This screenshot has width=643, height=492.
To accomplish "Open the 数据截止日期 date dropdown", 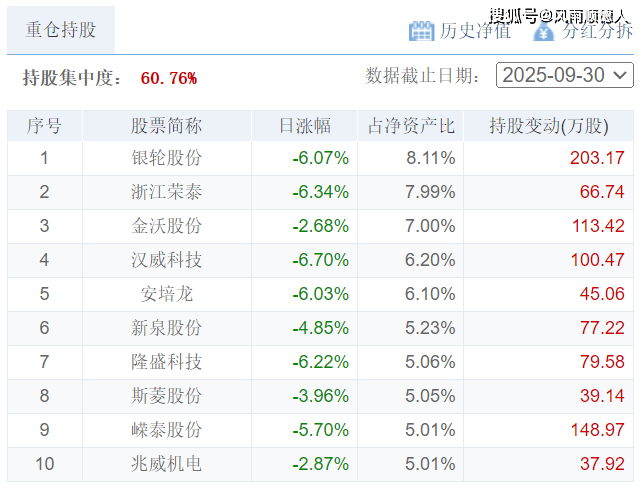I will pos(564,75).
